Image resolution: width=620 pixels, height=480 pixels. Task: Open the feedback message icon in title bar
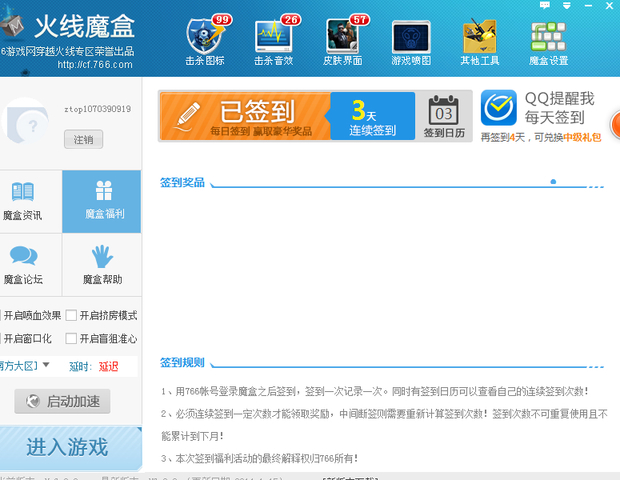coord(544,5)
